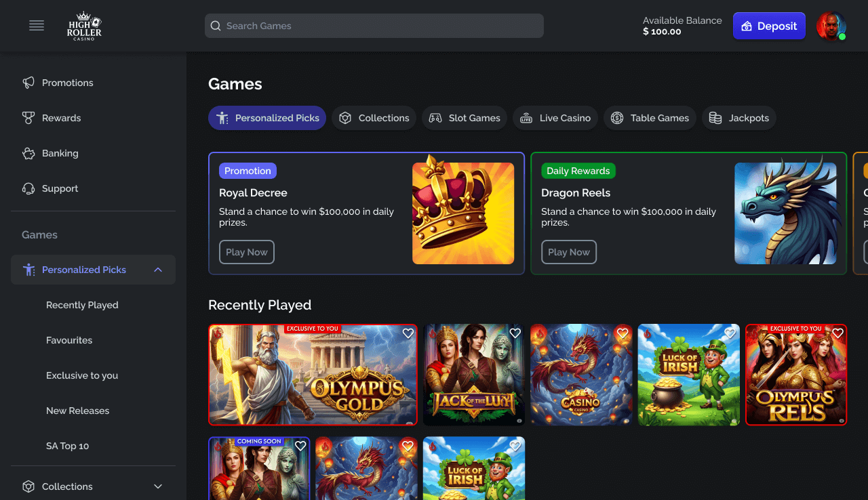Select the Banking icon in sidebar
This screenshot has height=500, width=868.
click(28, 153)
